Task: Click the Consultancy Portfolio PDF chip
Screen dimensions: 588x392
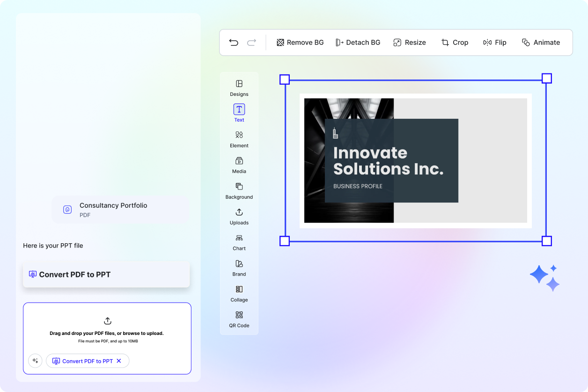Action: pyautogui.click(x=120, y=210)
